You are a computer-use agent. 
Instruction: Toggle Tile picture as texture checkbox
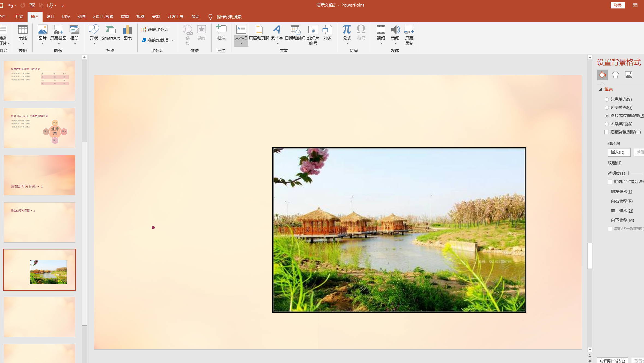(x=610, y=182)
